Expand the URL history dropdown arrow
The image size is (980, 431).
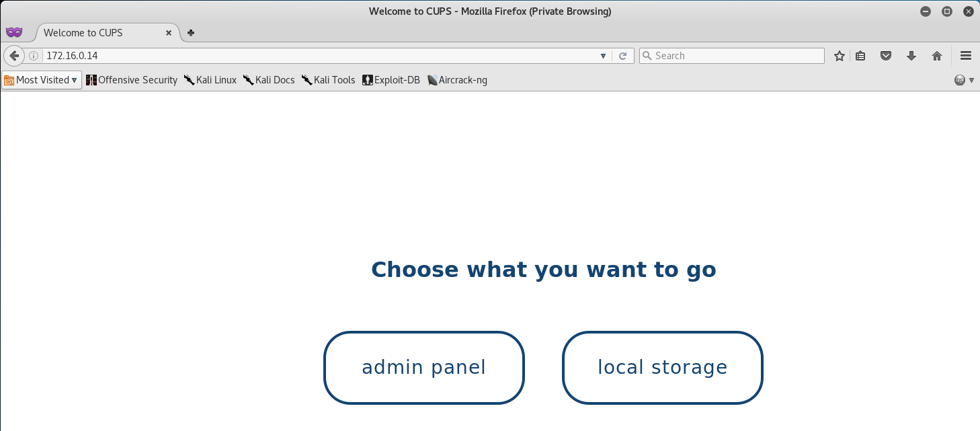(x=604, y=56)
